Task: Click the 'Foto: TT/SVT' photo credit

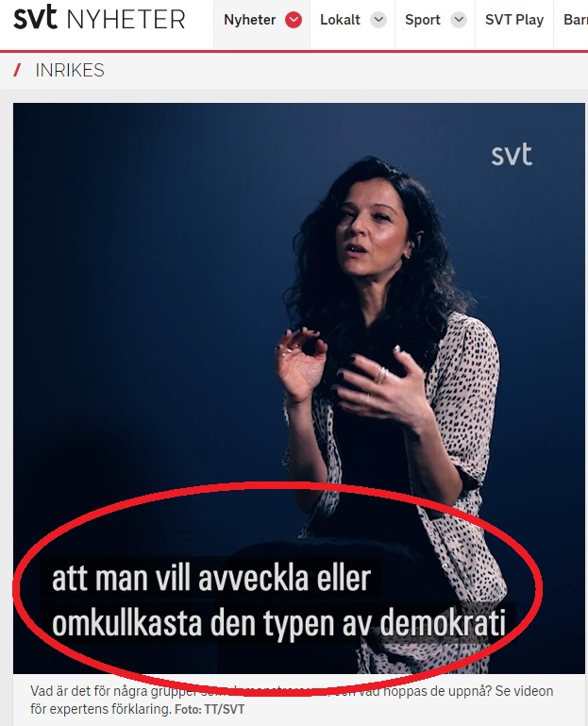Action: pyautogui.click(x=210, y=709)
